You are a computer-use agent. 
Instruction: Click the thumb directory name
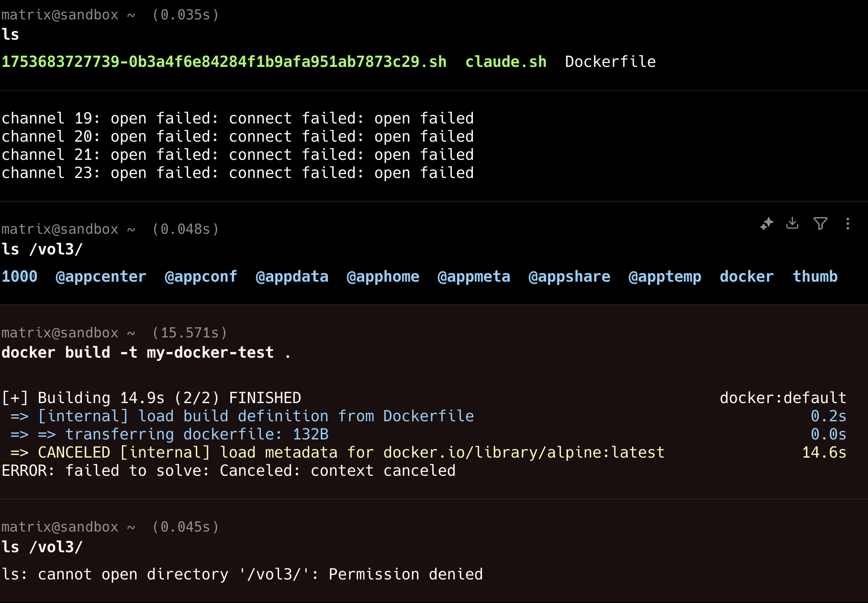(x=815, y=277)
